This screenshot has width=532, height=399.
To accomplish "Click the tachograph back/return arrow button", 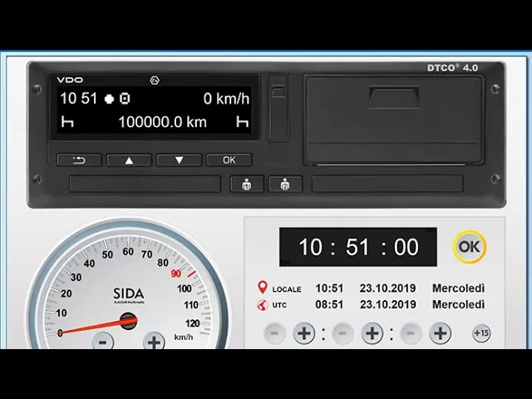I will pos(79,160).
